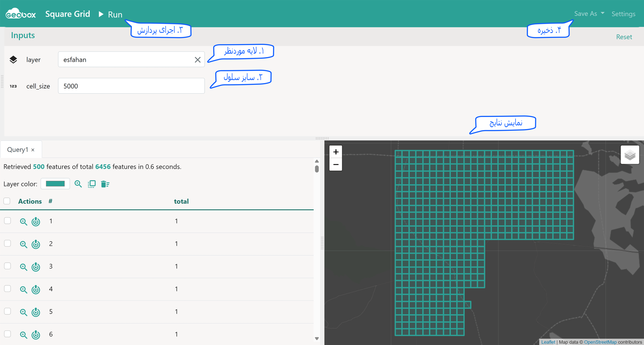Zoom to feature in row 2
The image size is (644, 345).
pyautogui.click(x=23, y=244)
